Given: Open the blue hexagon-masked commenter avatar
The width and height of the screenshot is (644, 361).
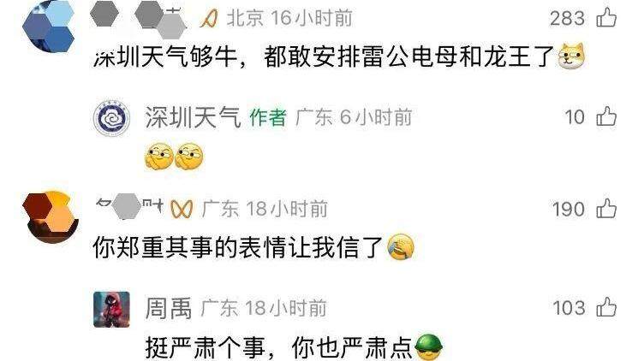Looking at the screenshot, I should [49, 26].
